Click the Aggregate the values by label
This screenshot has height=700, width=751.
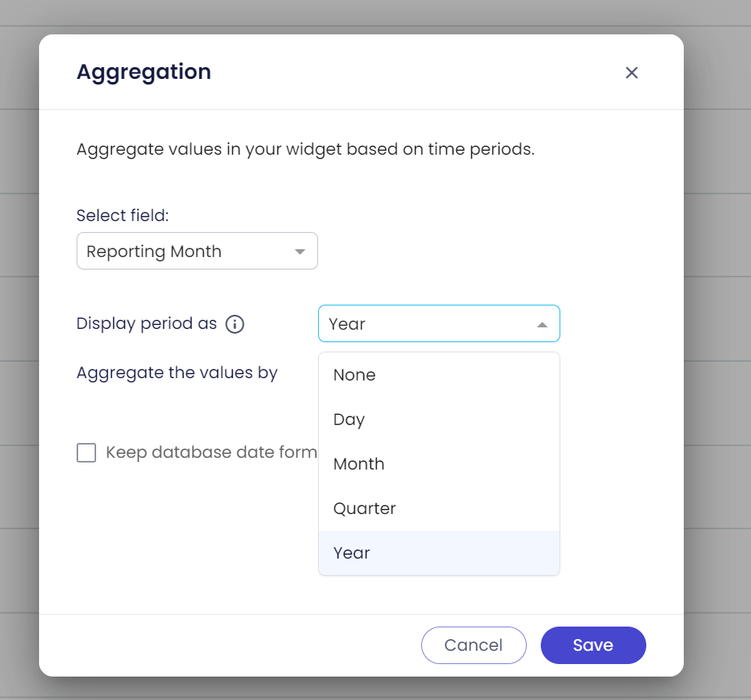[x=177, y=373]
